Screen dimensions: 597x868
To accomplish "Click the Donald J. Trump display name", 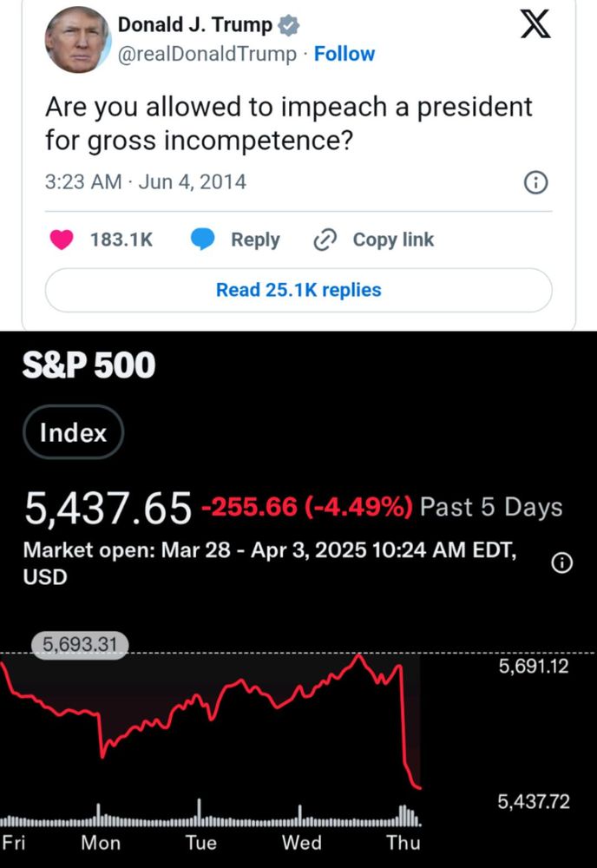I will coord(194,25).
